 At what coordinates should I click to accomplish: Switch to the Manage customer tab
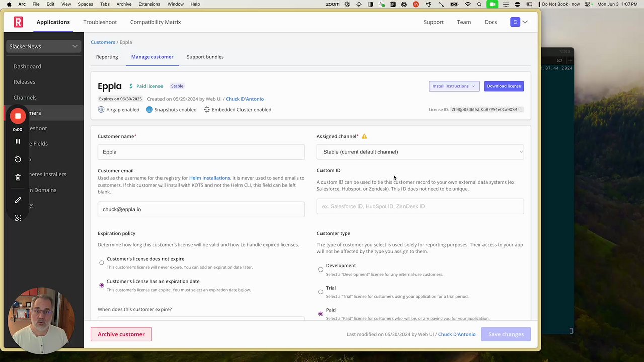152,57
